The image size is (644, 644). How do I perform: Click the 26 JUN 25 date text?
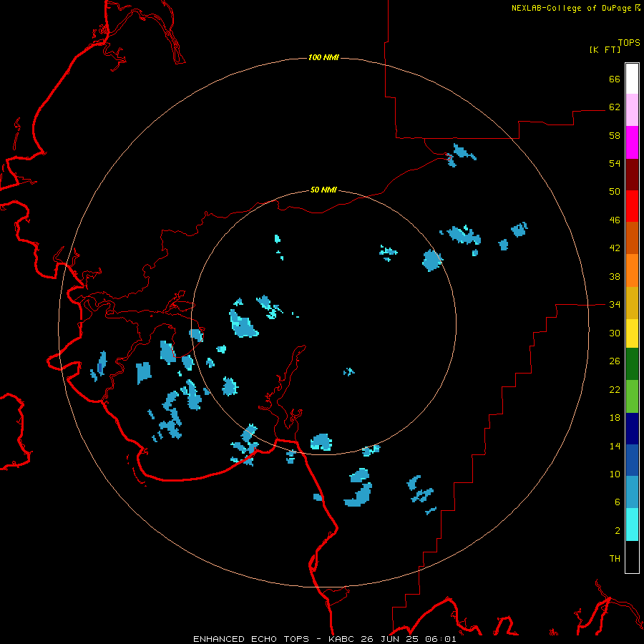coord(390,639)
